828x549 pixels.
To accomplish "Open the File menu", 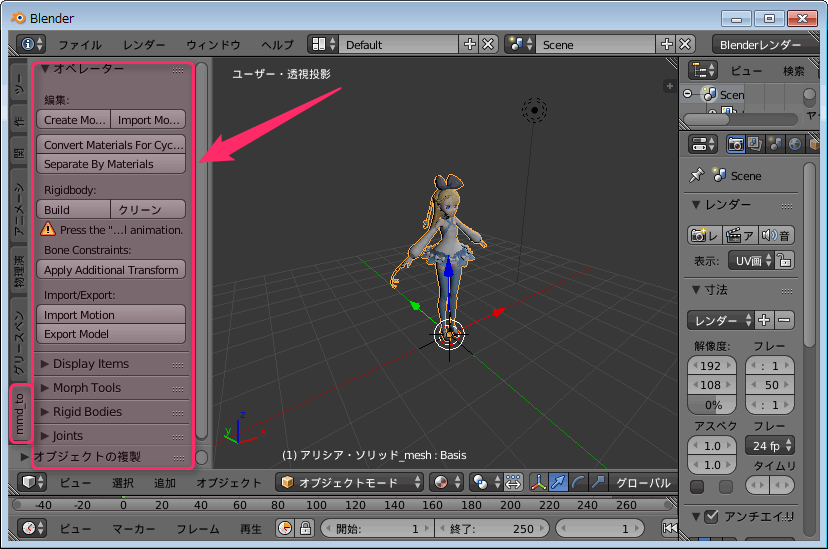I will click(x=80, y=45).
